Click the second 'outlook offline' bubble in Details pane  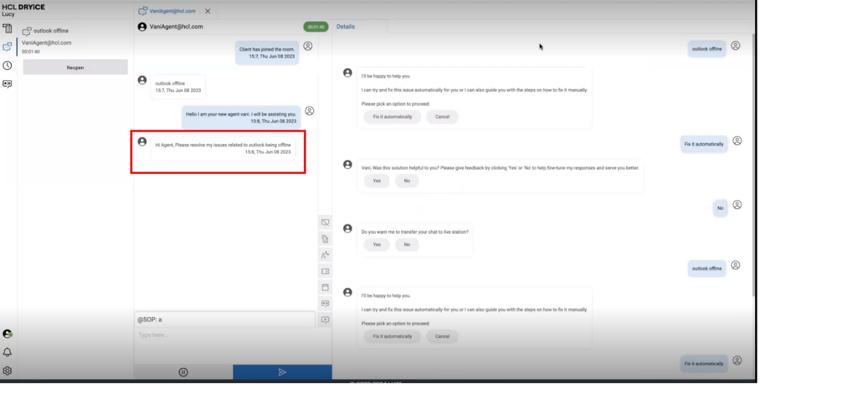pos(707,269)
